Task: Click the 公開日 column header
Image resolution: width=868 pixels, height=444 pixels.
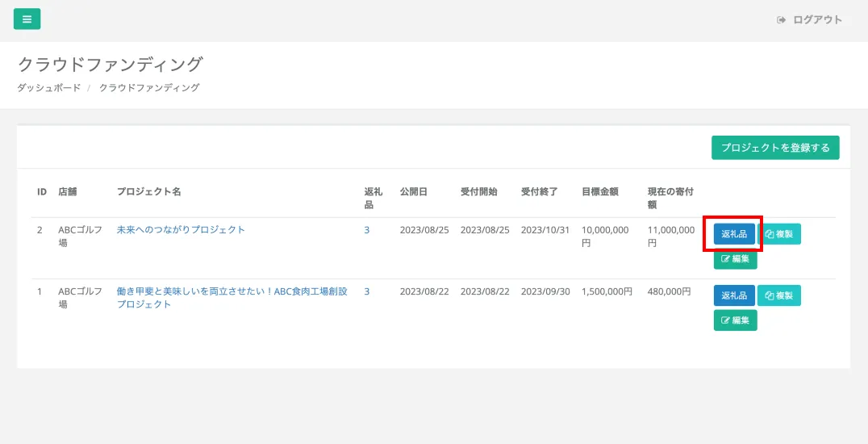Action: 413,192
